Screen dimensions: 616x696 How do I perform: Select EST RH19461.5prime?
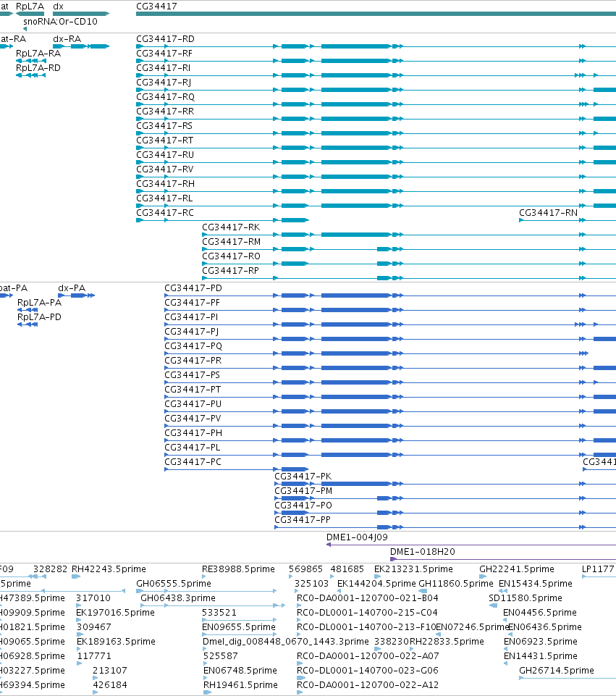(x=240, y=685)
